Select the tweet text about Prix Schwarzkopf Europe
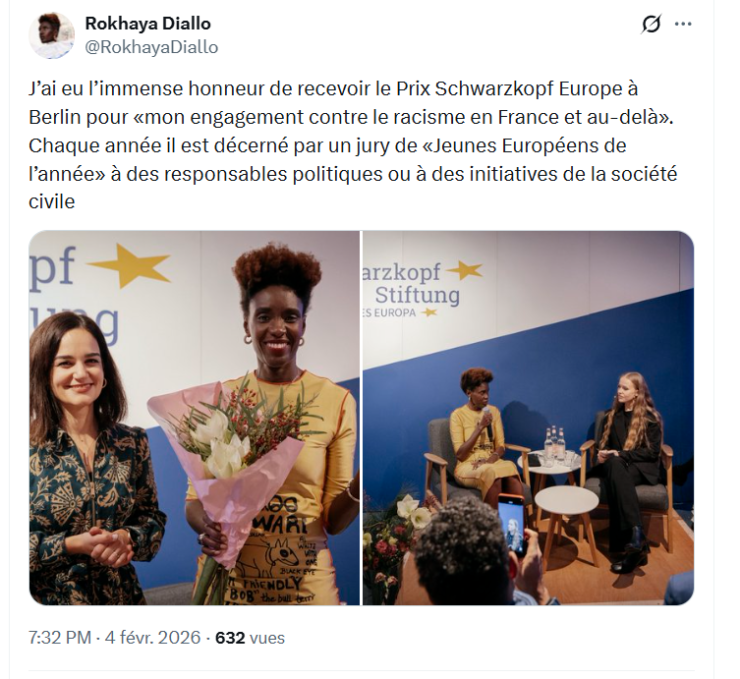 353,145
